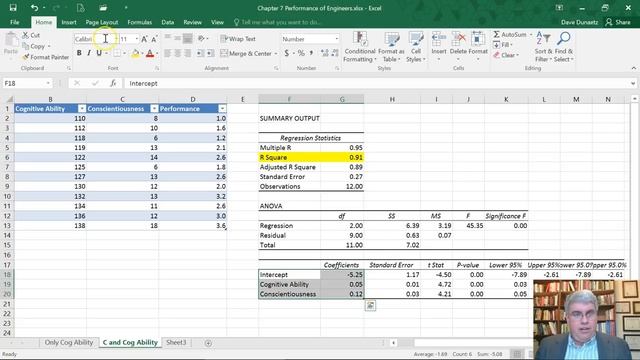The height and width of the screenshot is (360, 640).
Task: Collapse the ribbon
Action: (x=633, y=68)
